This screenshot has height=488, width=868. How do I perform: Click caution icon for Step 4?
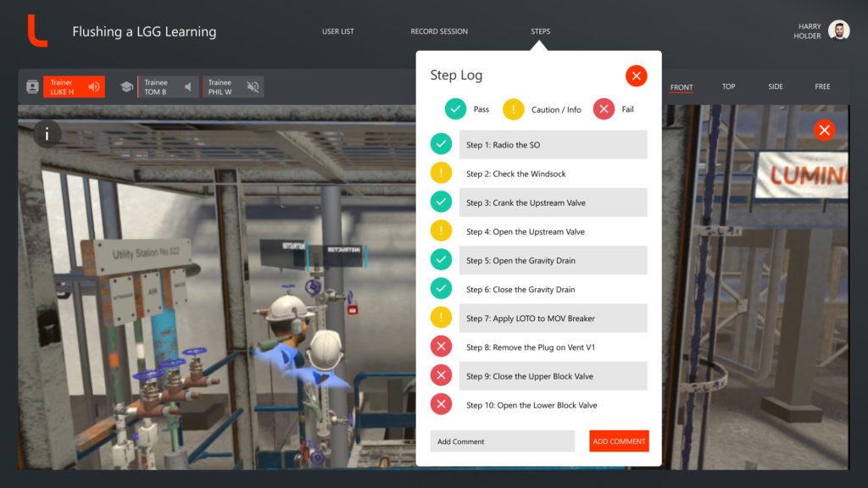[441, 230]
